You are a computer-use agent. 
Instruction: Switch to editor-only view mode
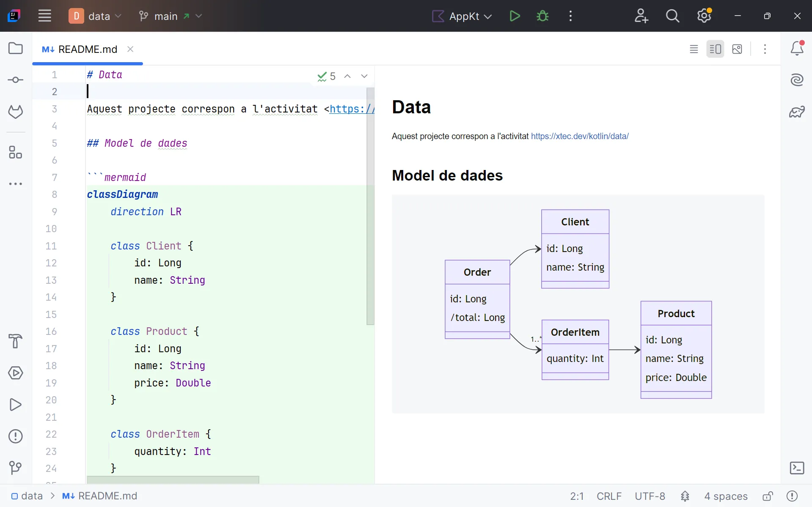pyautogui.click(x=694, y=49)
